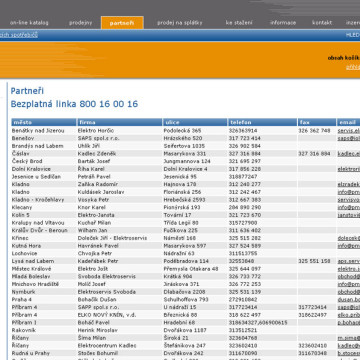
Task: Click the email column header
Action: point(348,122)
